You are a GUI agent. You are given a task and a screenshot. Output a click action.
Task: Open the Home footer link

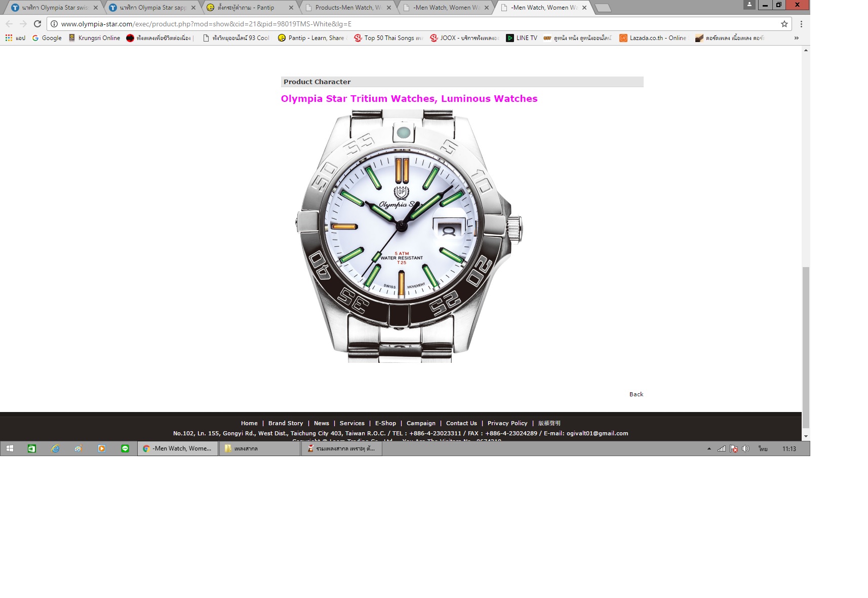click(249, 423)
